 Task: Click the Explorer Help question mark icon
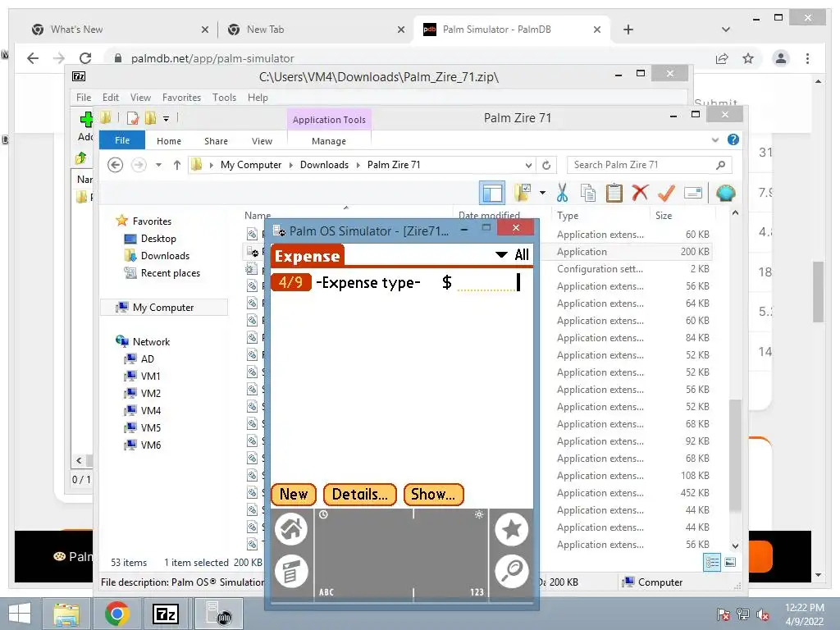click(733, 139)
